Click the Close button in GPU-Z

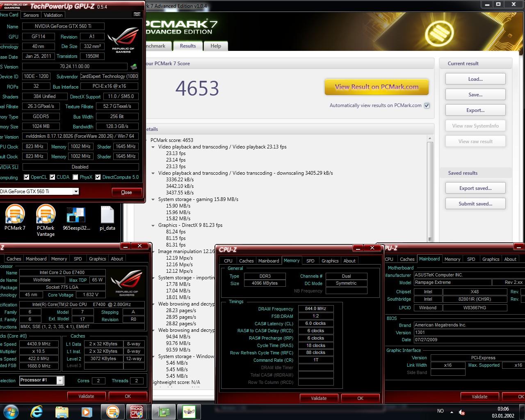(127, 192)
